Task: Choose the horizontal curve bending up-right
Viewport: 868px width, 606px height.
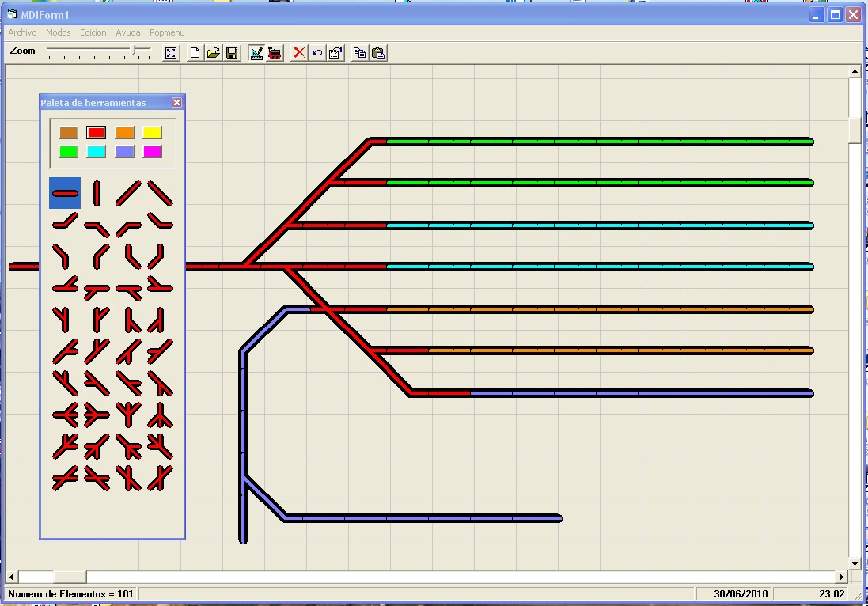Action: (65, 222)
